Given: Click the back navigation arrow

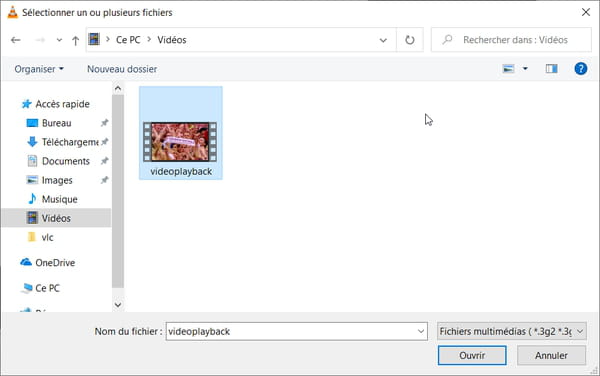Looking at the screenshot, I should pos(16,40).
